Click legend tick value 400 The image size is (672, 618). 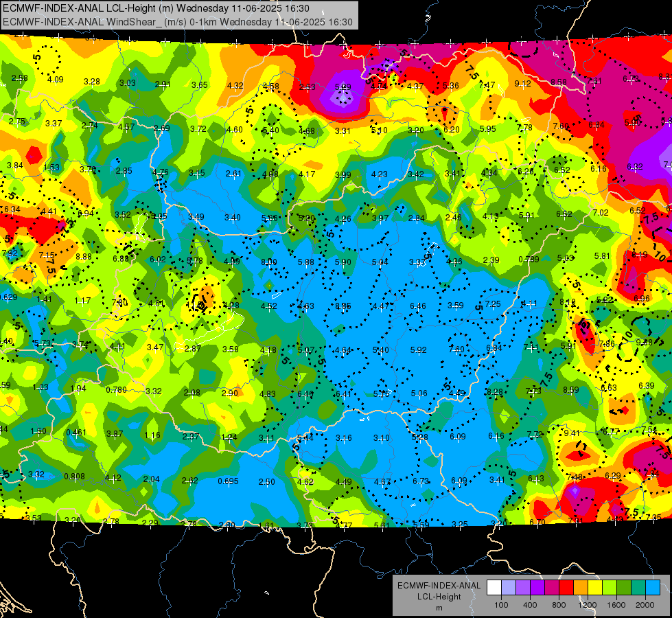tap(530, 605)
